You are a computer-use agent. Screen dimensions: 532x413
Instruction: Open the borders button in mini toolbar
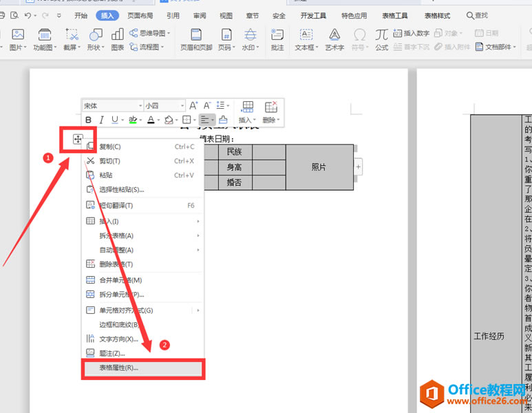point(187,120)
